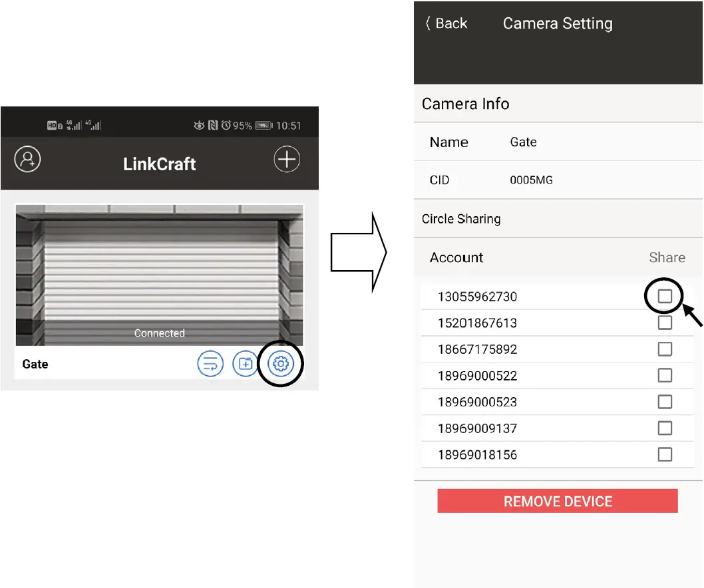Tap the eye comfort status icon

click(x=199, y=125)
